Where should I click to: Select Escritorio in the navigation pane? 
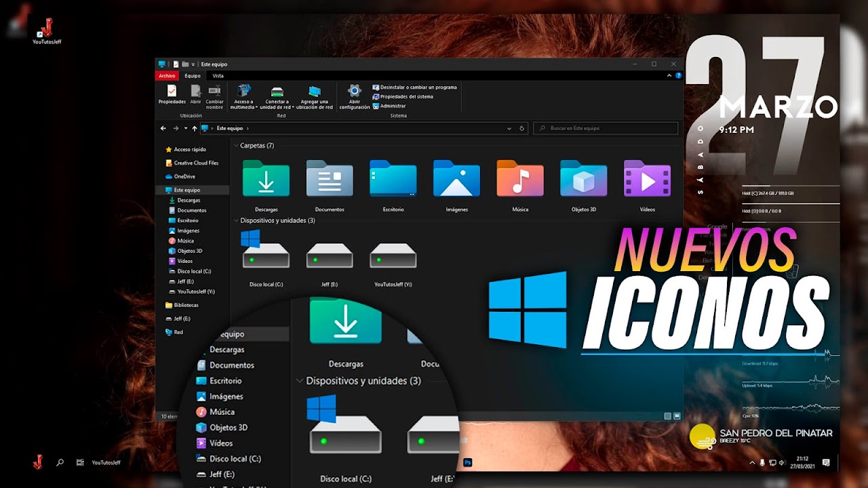click(x=184, y=220)
